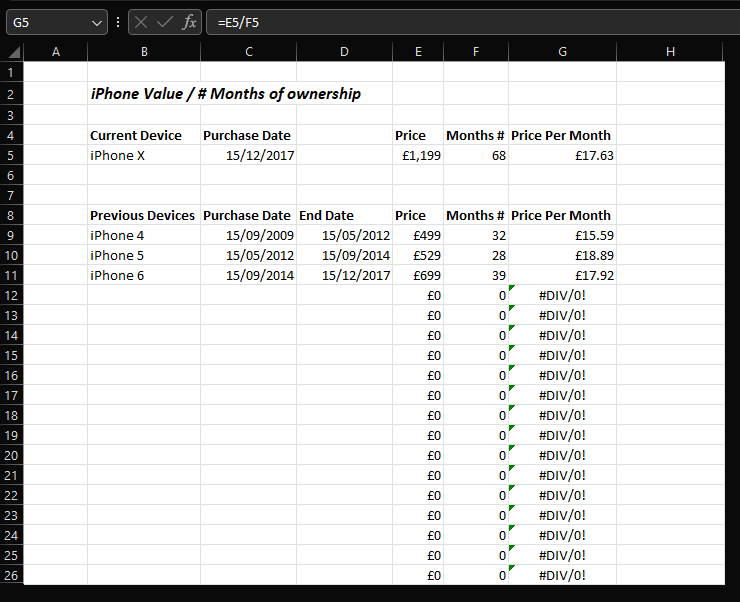Select column E header

point(418,52)
